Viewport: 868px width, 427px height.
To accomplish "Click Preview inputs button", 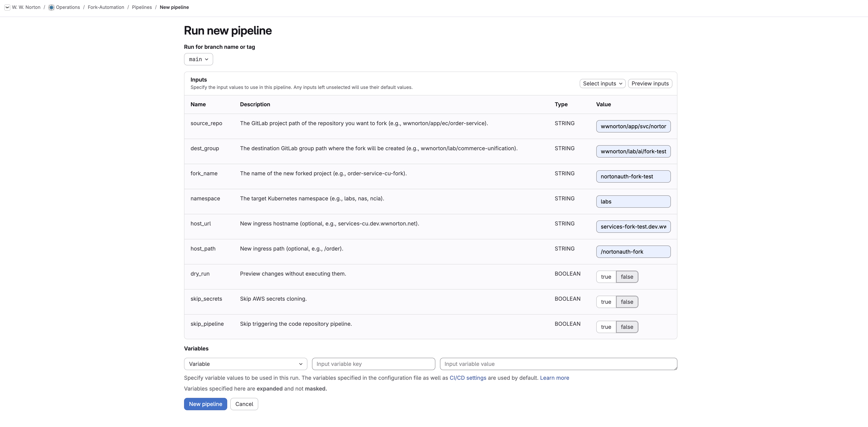I will coord(650,84).
